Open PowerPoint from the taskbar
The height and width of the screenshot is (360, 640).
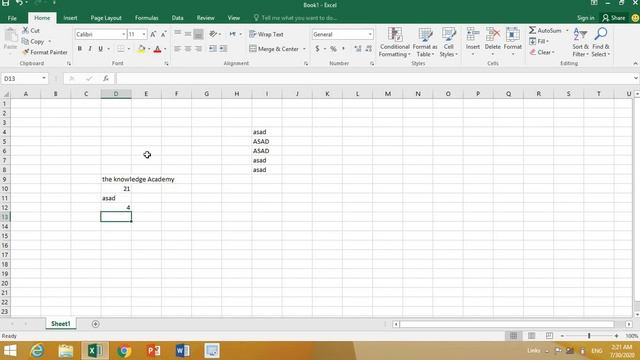pos(153,351)
